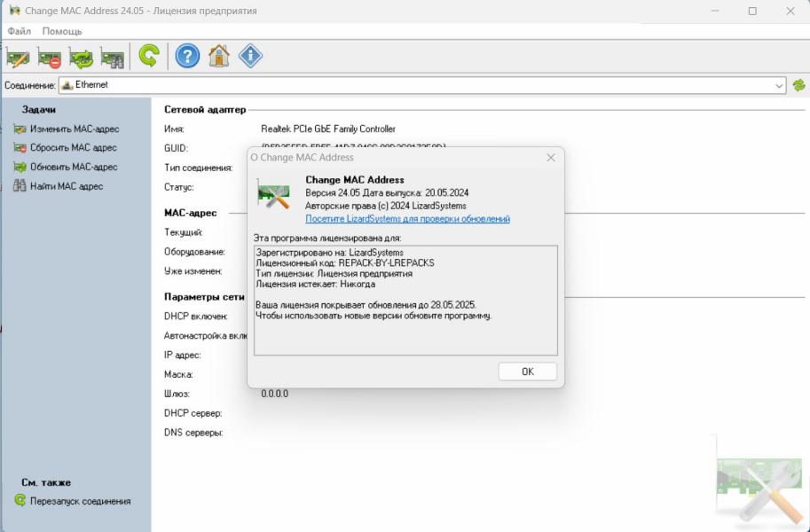Click the Статус: label
The height and width of the screenshot is (532, 810).
coord(179,187)
